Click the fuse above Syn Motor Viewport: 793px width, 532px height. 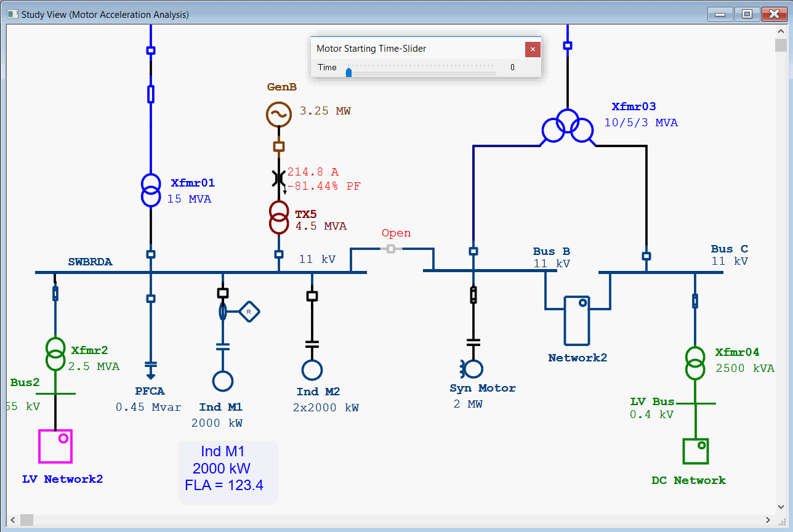click(x=473, y=295)
